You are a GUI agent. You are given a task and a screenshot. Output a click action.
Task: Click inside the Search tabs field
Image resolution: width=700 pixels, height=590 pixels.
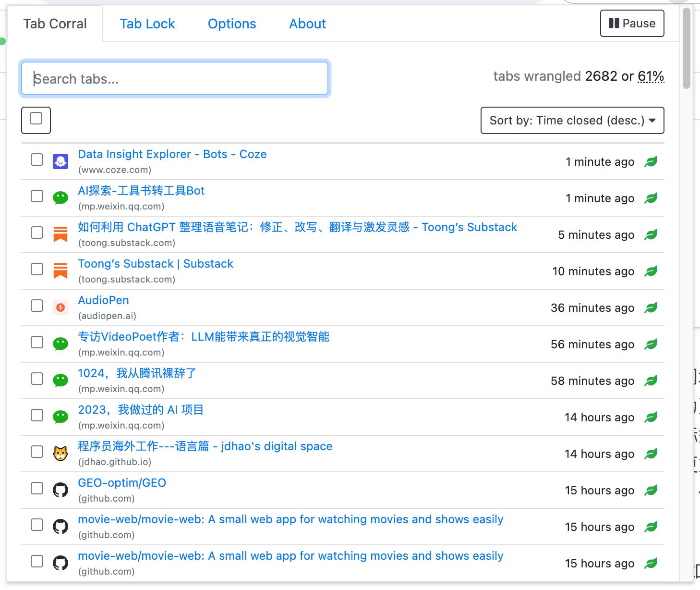(x=174, y=78)
